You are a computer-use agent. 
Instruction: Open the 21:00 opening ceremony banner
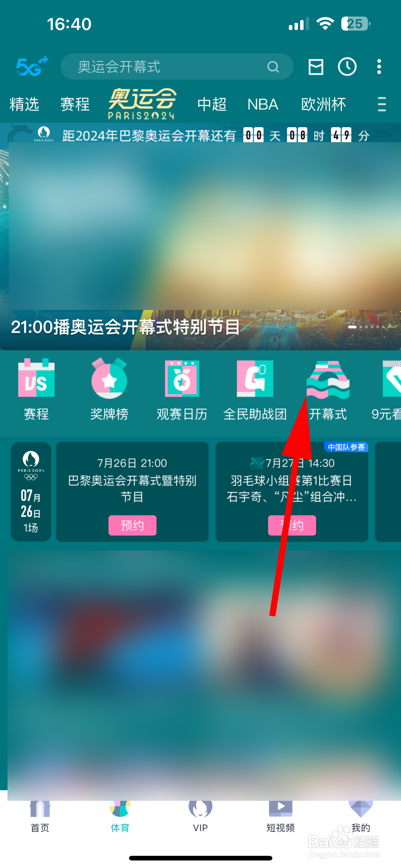(x=200, y=246)
